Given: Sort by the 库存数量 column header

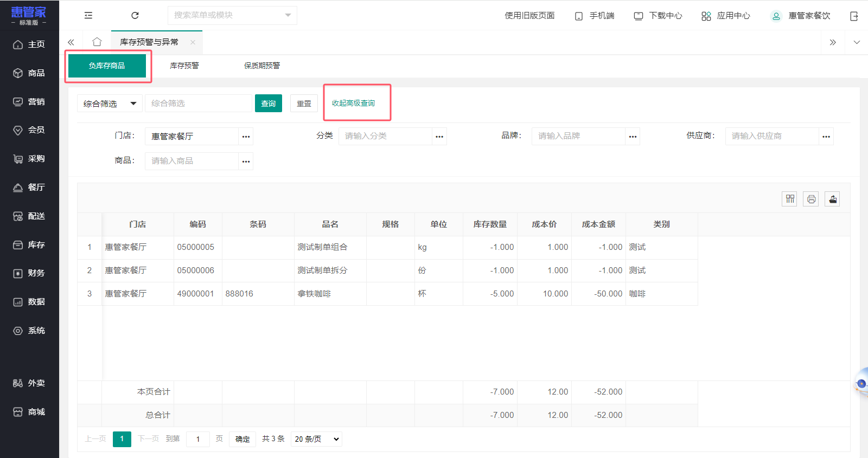Looking at the screenshot, I should click(490, 224).
